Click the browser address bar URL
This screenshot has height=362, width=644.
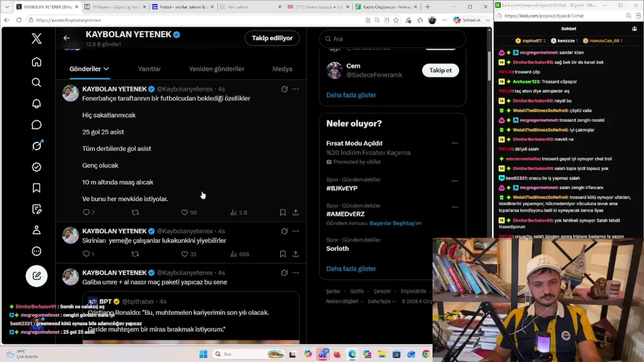[x=68, y=20]
